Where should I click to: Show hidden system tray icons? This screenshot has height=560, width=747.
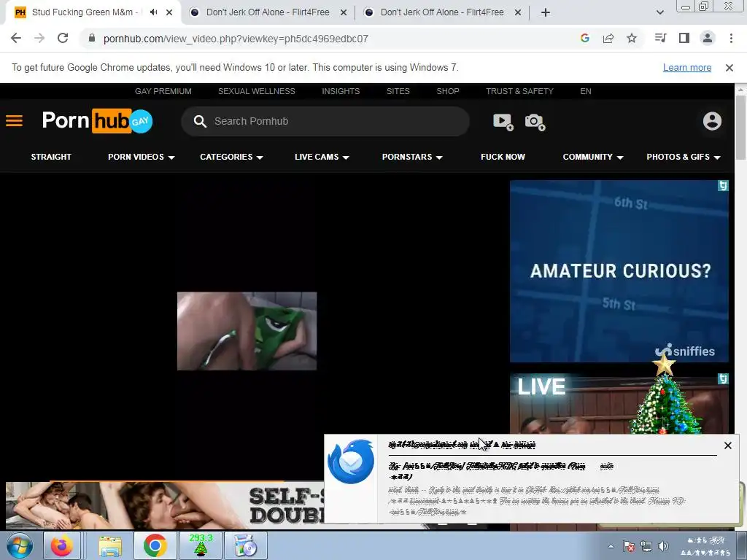(611, 546)
